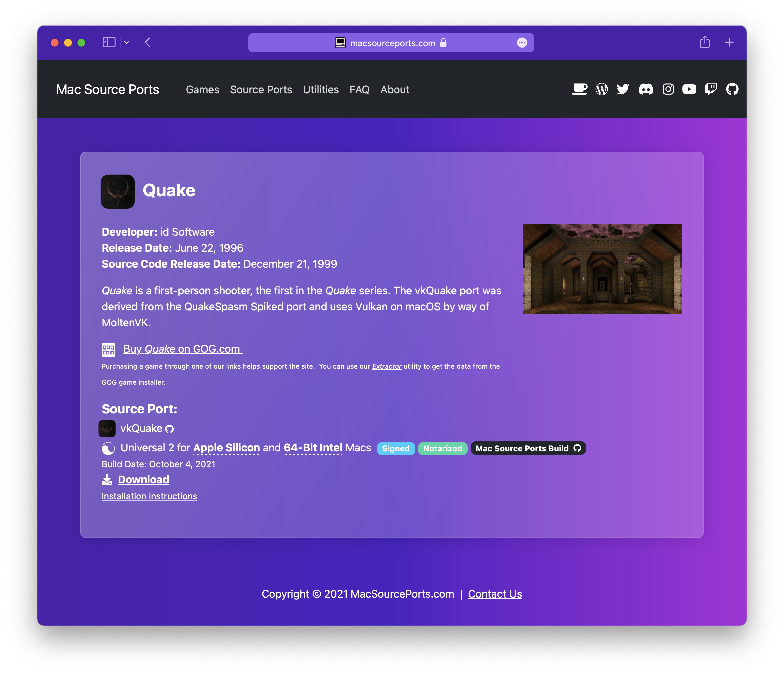Navigate to Source Ports menu
This screenshot has width=784, height=675.
click(x=261, y=89)
